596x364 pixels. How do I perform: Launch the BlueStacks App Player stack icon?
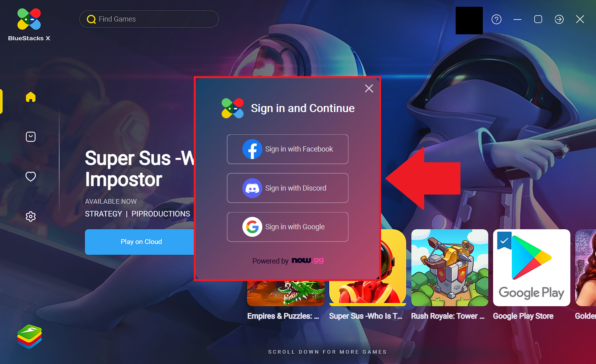(x=30, y=336)
